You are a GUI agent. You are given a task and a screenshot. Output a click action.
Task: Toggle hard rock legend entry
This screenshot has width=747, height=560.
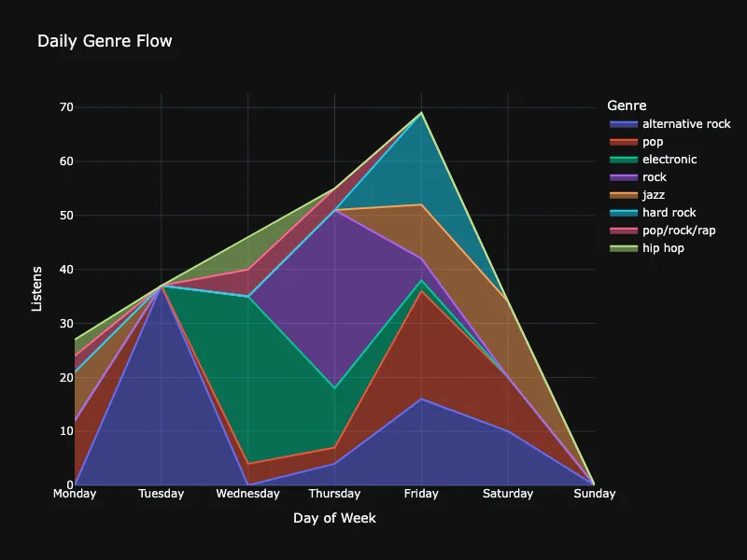tap(653, 213)
